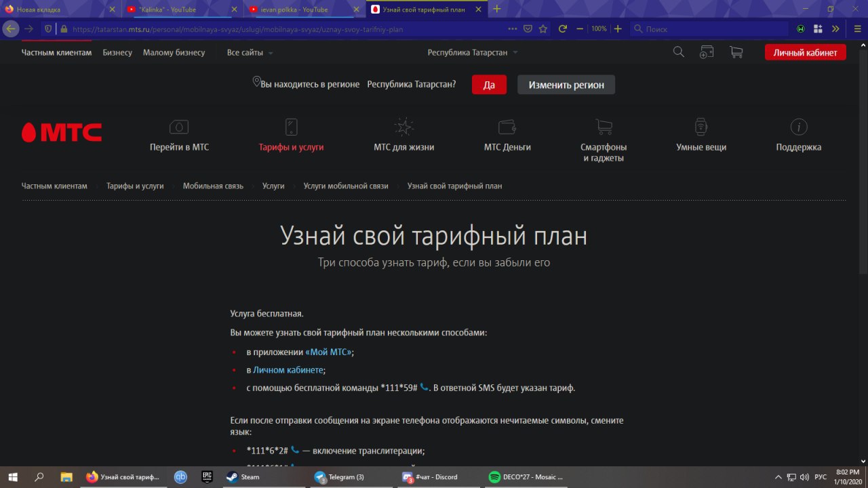Open the shopping cart icon

(736, 52)
